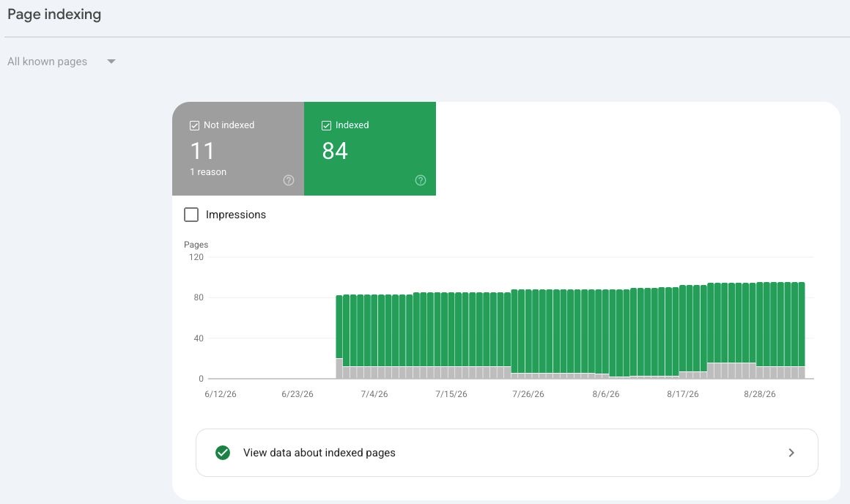
Task: Click the 7/15/26 axis date label
Action: point(451,394)
